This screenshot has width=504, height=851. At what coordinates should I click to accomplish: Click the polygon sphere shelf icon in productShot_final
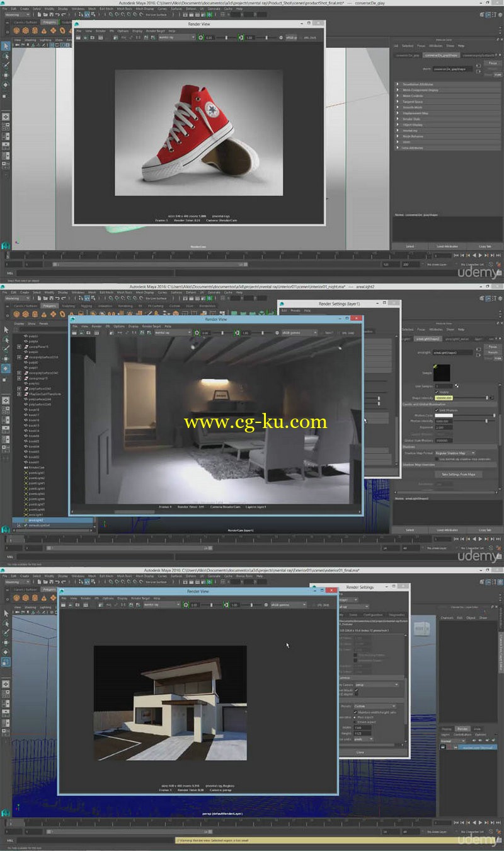click(x=17, y=30)
